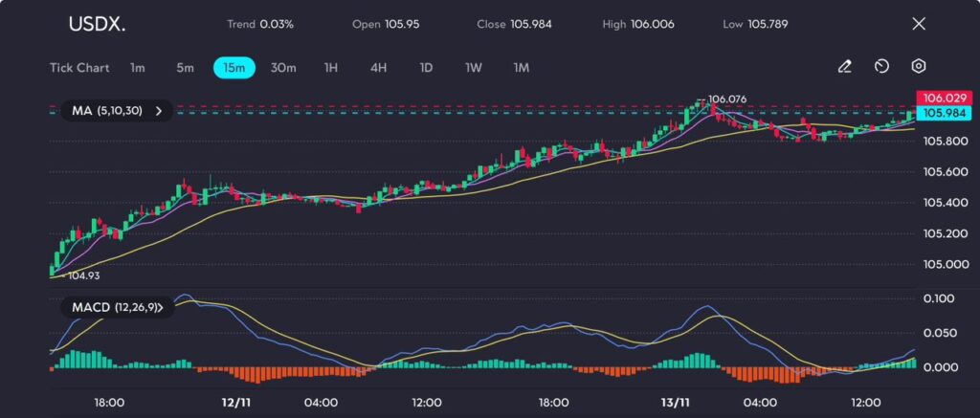The image size is (980, 418).
Task: Click the cyan 105.984 price label
Action: [x=944, y=114]
